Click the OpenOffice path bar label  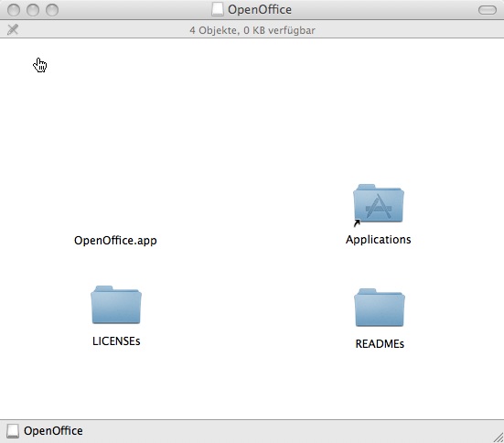pos(53,431)
